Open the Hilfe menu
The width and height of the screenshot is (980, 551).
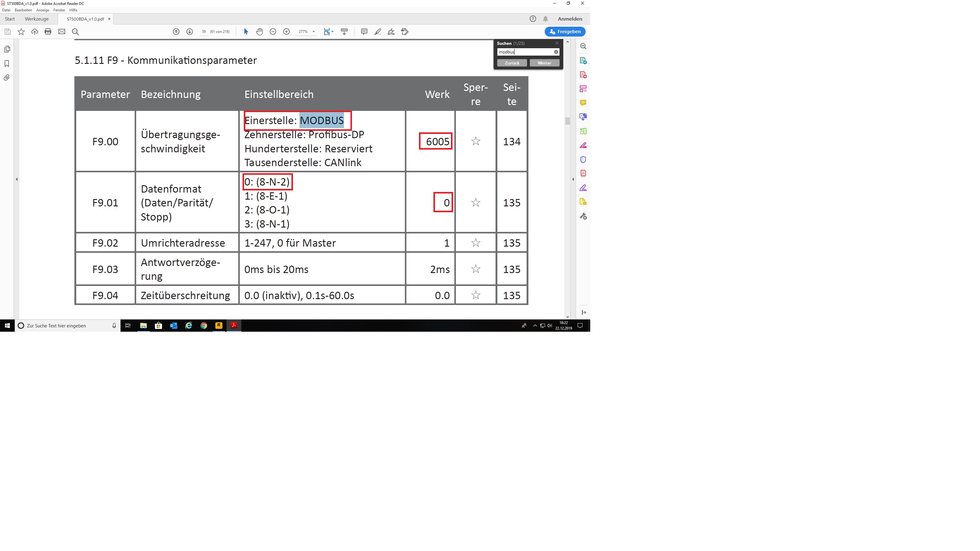coord(73,10)
